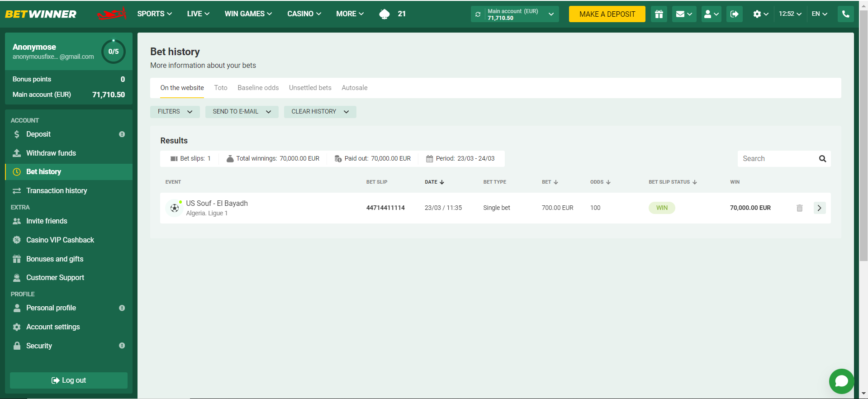868x399 pixels.
Task: Open the settings gear menu
Action: click(761, 14)
